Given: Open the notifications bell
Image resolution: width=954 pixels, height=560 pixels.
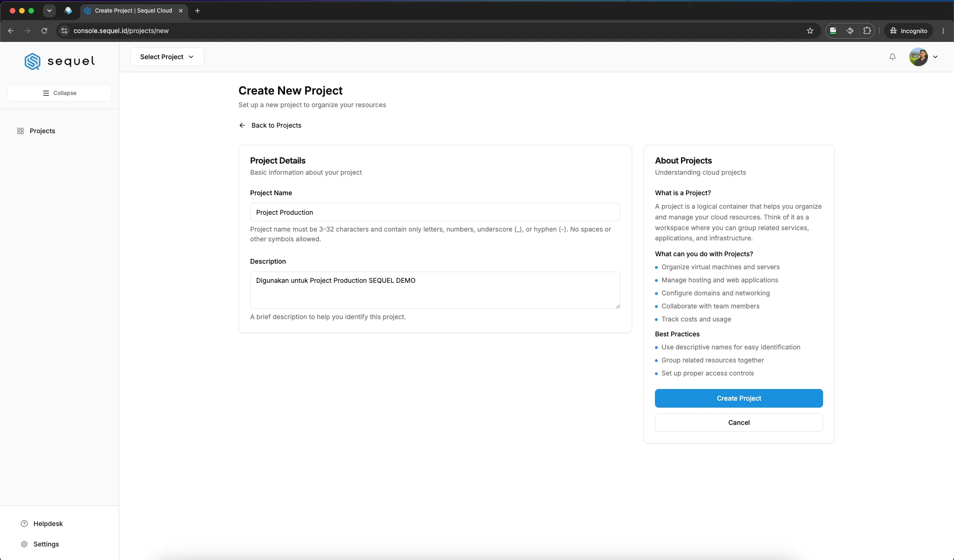Looking at the screenshot, I should (892, 57).
